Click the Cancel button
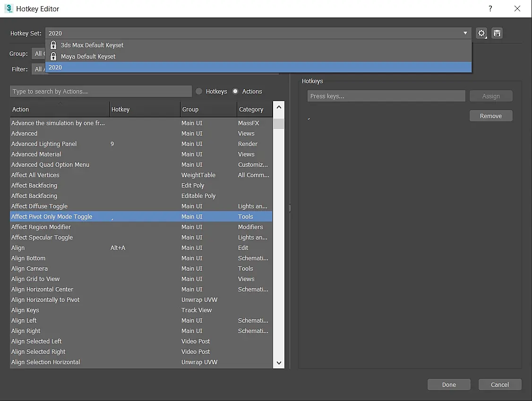 pos(500,385)
